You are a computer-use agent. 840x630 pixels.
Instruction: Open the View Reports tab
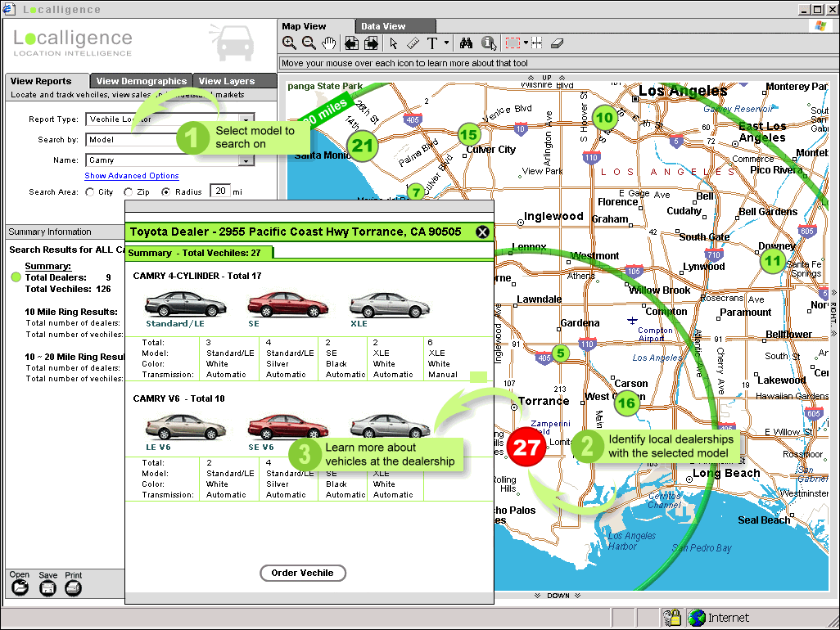47,81
